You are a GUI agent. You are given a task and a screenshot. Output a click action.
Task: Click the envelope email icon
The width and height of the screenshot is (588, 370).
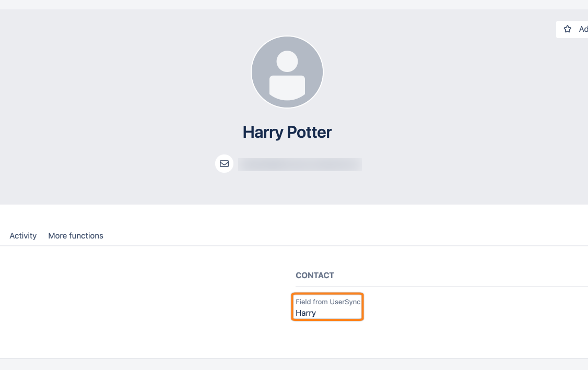pyautogui.click(x=224, y=164)
